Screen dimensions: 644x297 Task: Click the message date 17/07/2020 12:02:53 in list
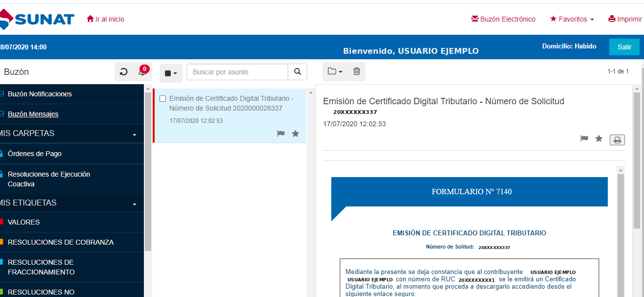[x=196, y=120]
